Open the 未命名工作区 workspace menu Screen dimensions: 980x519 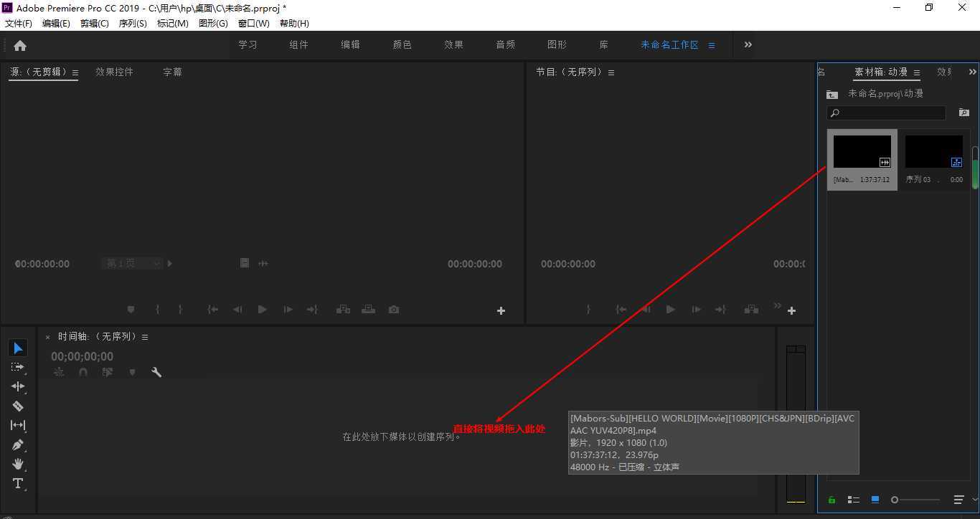[x=712, y=45]
